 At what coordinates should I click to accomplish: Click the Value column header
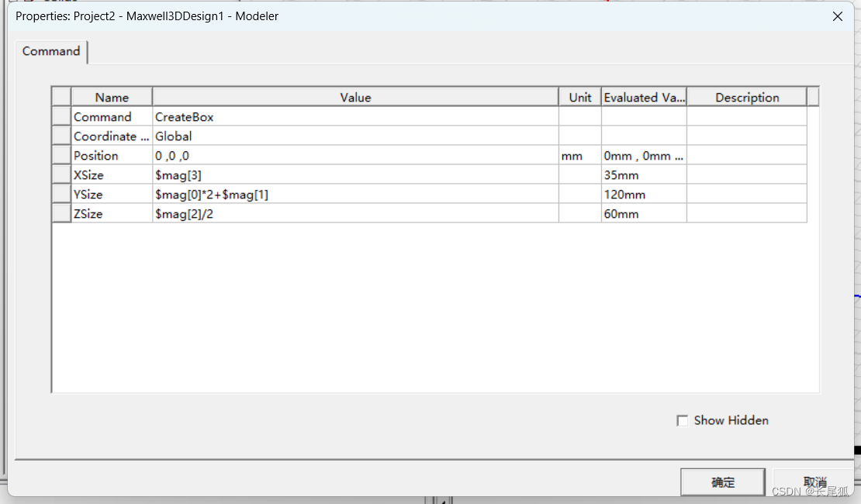[355, 98]
